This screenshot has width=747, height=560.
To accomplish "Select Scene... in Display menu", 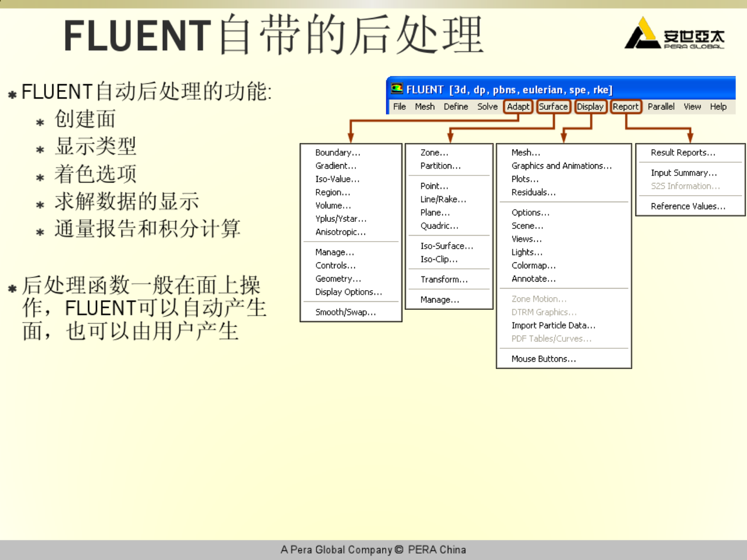I will tap(527, 226).
